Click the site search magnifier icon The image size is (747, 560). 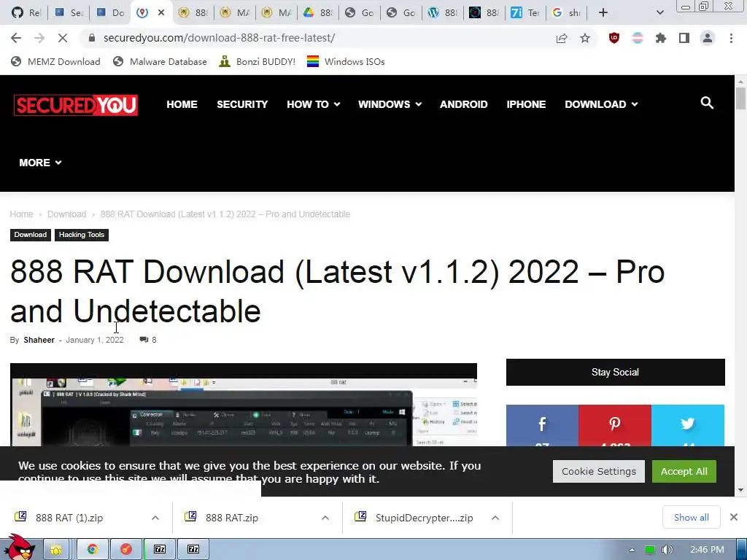[707, 103]
